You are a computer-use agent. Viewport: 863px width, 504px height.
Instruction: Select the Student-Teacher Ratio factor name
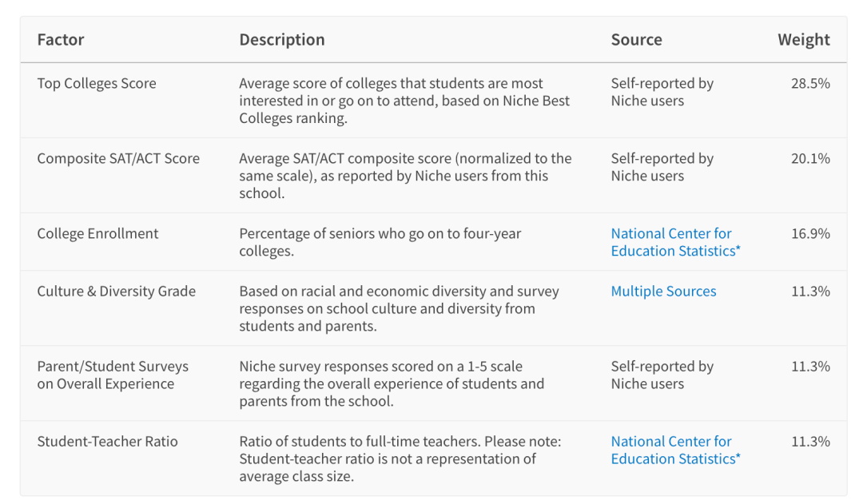pyautogui.click(x=107, y=442)
